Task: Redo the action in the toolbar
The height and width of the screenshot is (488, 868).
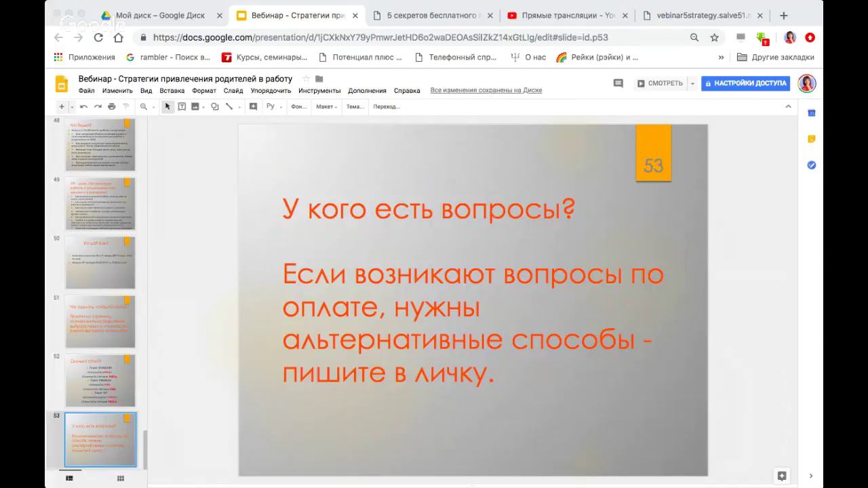Action: tap(98, 106)
